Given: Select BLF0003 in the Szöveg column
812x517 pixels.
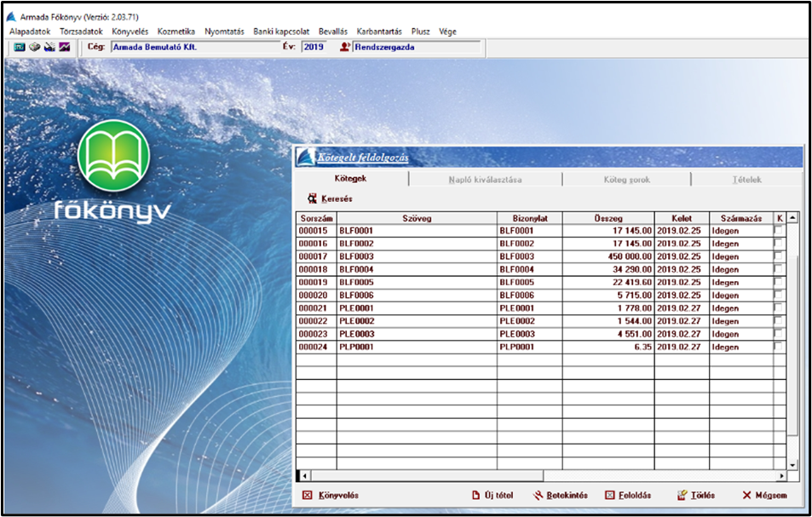Looking at the screenshot, I should pos(417,256).
